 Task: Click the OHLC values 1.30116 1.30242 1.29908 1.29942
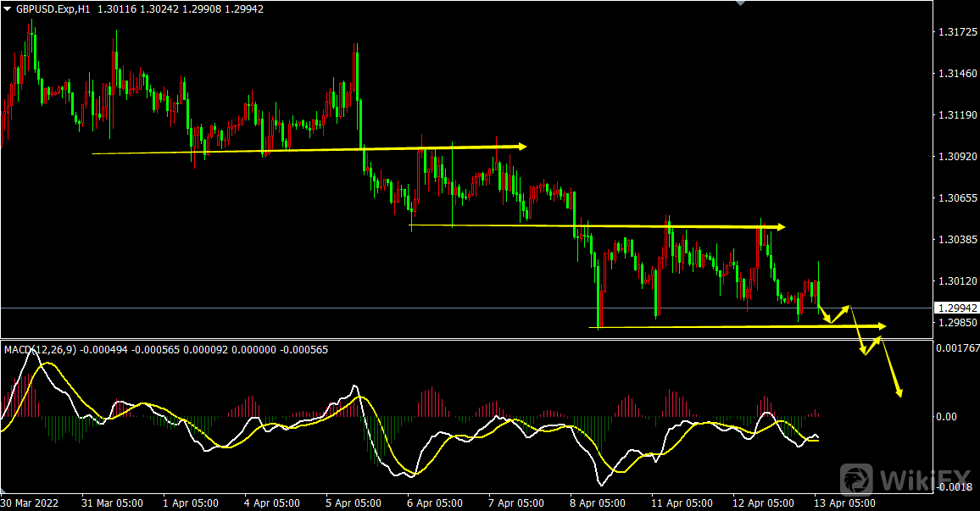pos(180,9)
